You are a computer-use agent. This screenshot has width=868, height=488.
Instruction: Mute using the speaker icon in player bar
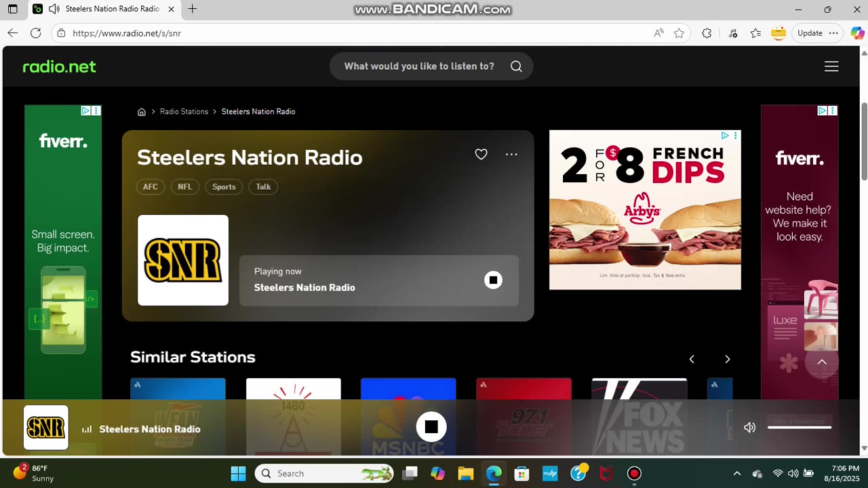[x=749, y=428]
